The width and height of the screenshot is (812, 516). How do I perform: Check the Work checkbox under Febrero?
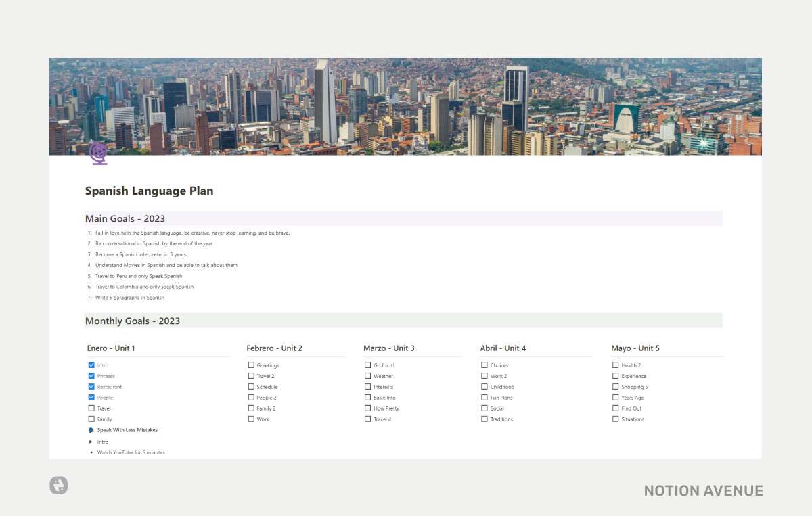pos(251,419)
